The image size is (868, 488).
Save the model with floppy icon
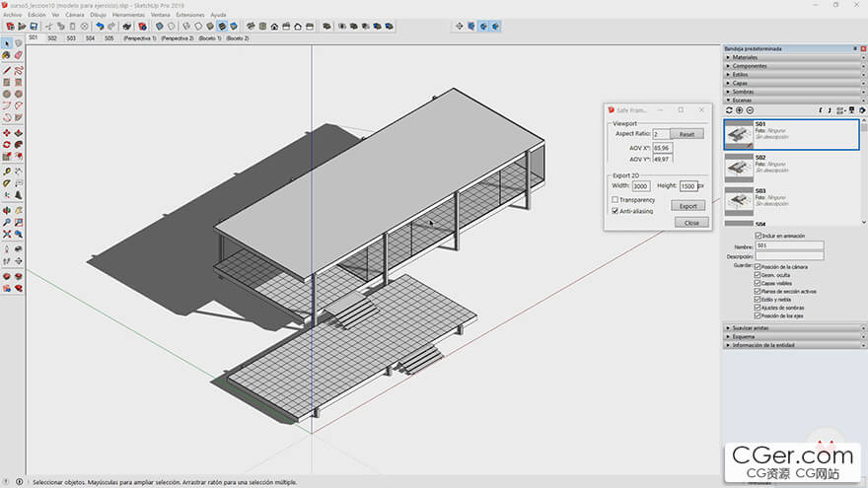point(34,26)
